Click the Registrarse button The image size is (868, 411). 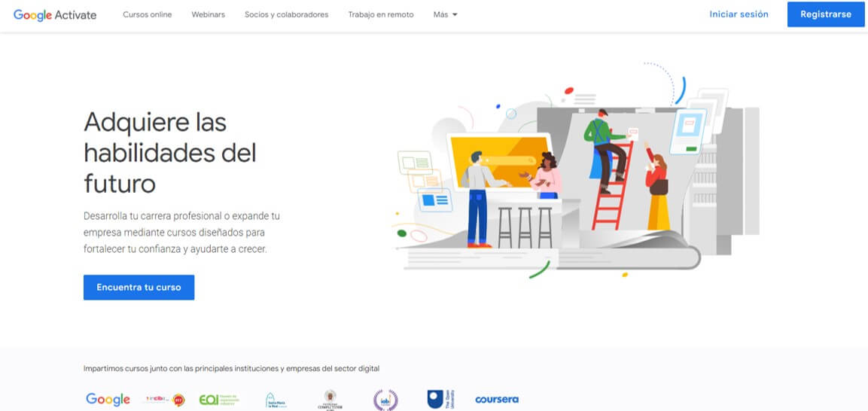tap(825, 14)
